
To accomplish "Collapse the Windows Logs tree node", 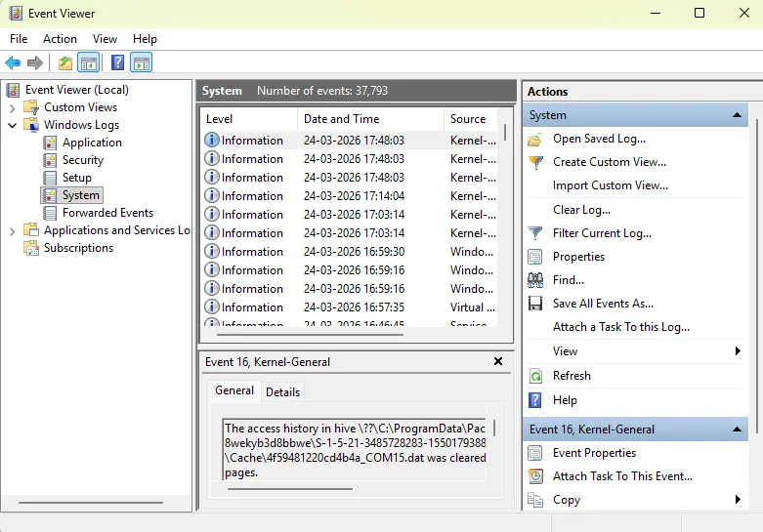I will [x=13, y=125].
